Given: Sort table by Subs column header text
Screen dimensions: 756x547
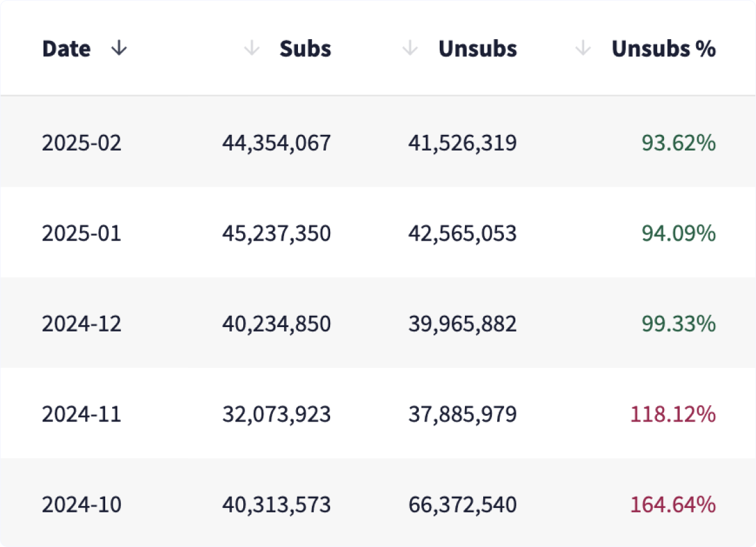Looking at the screenshot, I should pos(306,49).
